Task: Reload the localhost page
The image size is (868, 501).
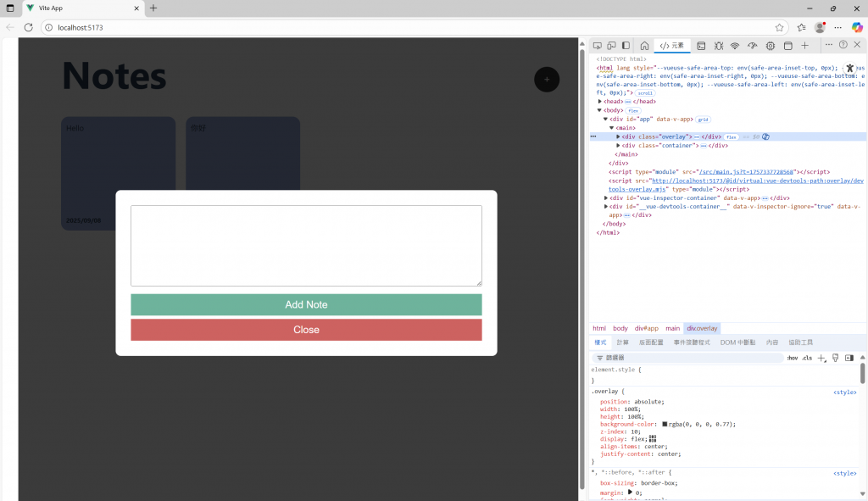Action: click(28, 28)
